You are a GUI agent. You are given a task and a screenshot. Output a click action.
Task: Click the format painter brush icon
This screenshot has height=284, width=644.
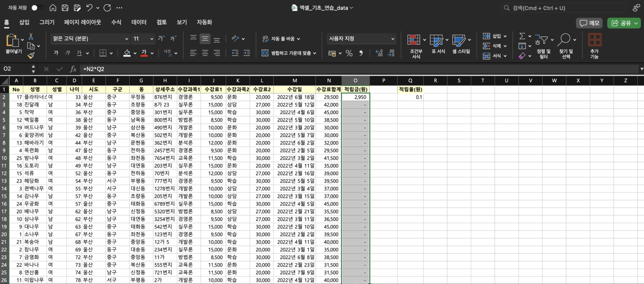[x=31, y=55]
